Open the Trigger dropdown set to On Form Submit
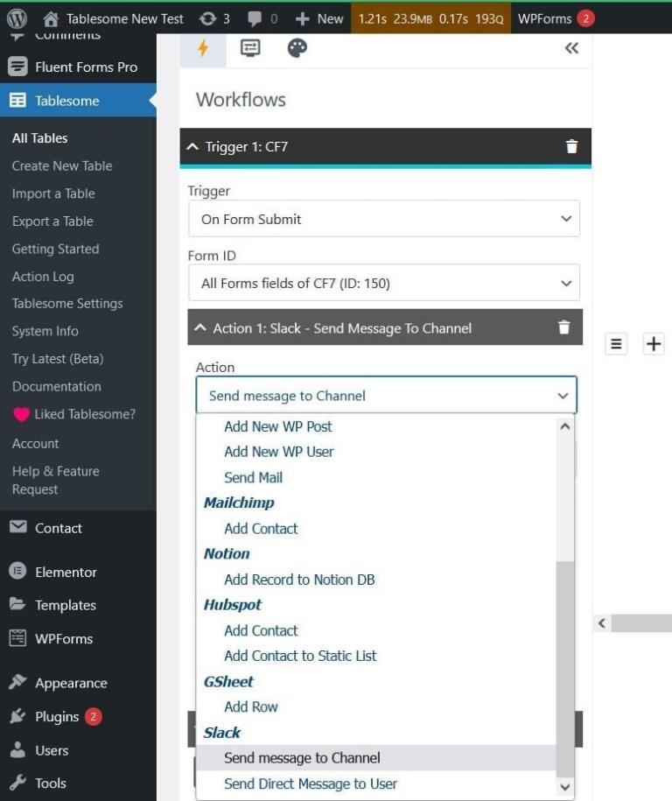Screen dimensions: 672x801 [385, 219]
